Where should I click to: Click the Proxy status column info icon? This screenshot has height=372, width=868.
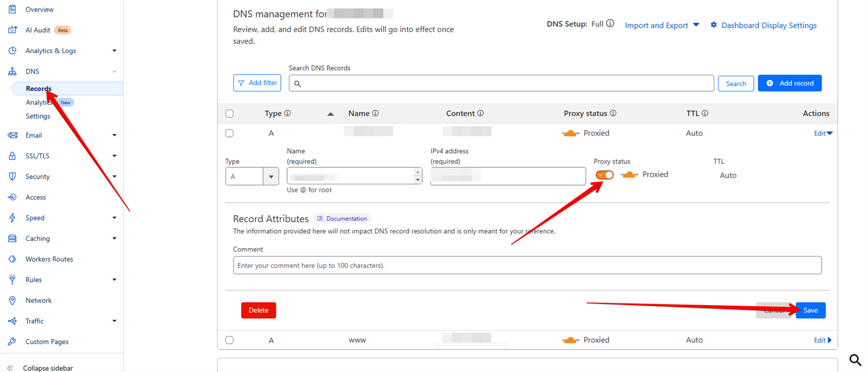[613, 114]
